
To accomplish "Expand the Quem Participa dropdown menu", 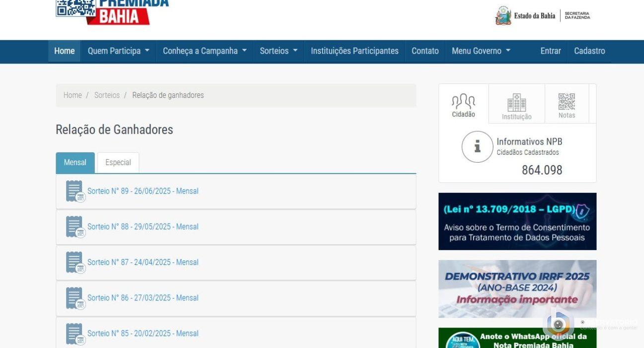I will pos(118,51).
